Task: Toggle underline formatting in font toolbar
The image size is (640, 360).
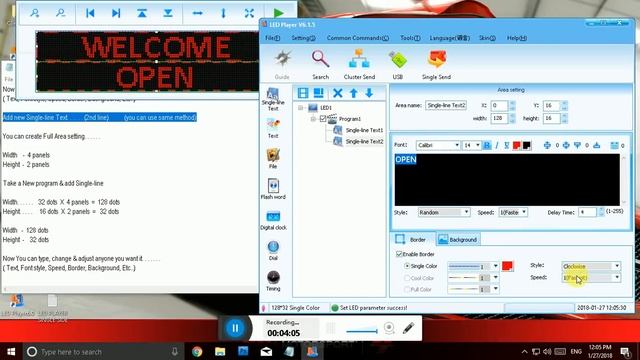Action: 507,145
